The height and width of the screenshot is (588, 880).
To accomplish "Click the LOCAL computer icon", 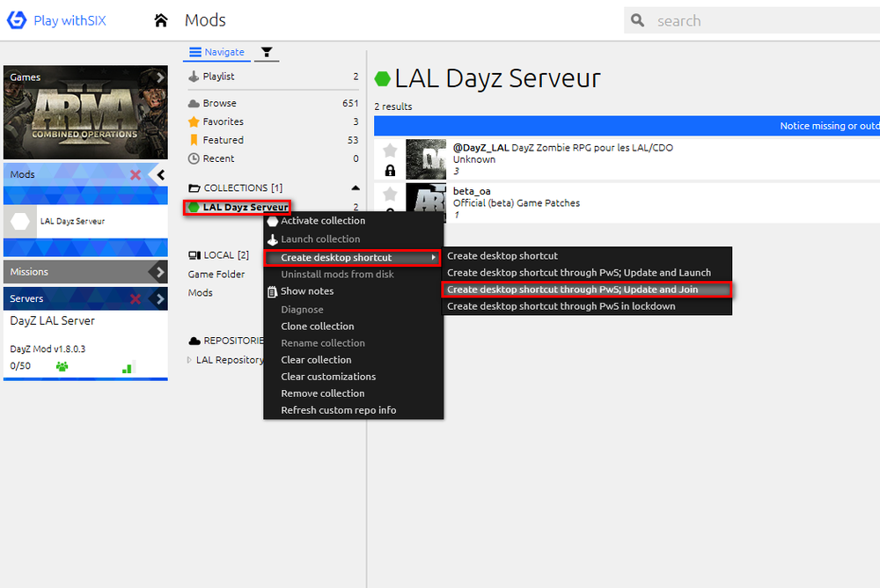I will coord(194,255).
